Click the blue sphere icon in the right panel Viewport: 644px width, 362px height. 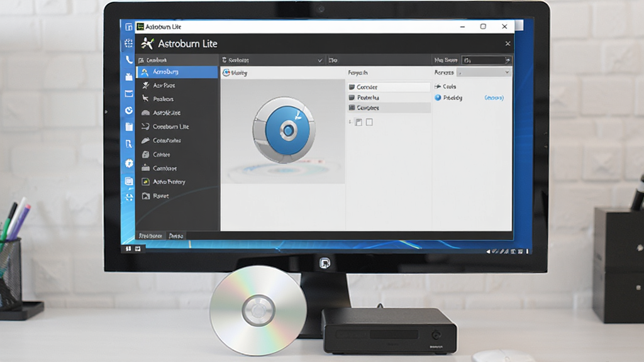pyautogui.click(x=438, y=97)
